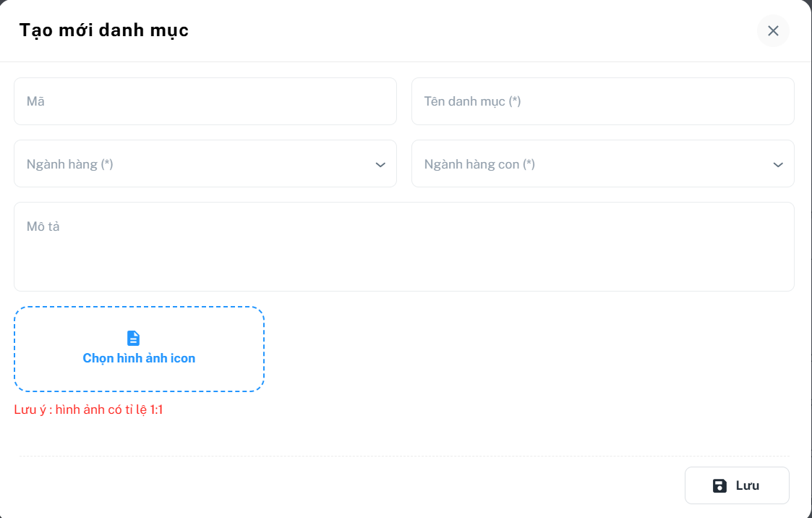The image size is (812, 518).
Task: Open the Ngành hàng combo box
Action: (x=195, y=164)
